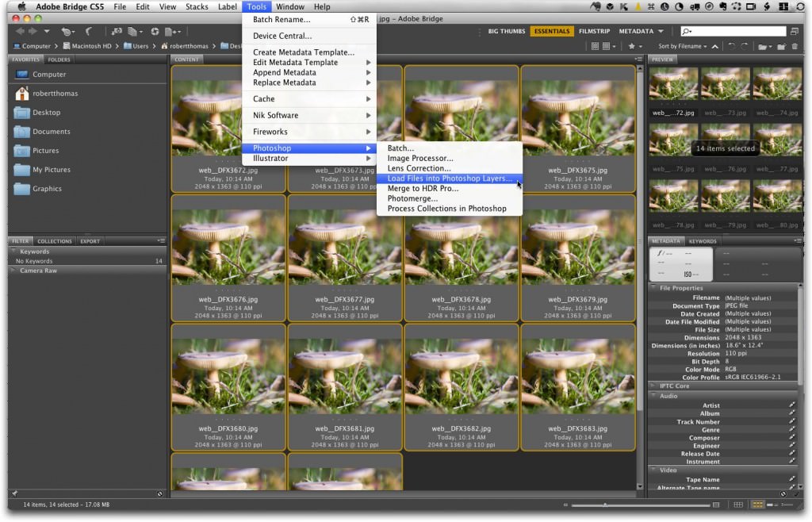Open recent folder icon menu

[x=764, y=47]
